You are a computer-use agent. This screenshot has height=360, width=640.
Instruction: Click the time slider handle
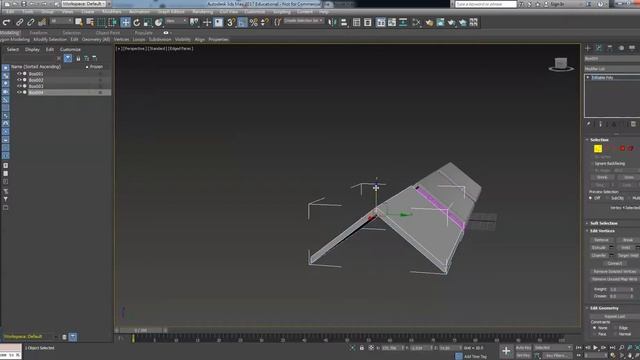[x=142, y=330]
